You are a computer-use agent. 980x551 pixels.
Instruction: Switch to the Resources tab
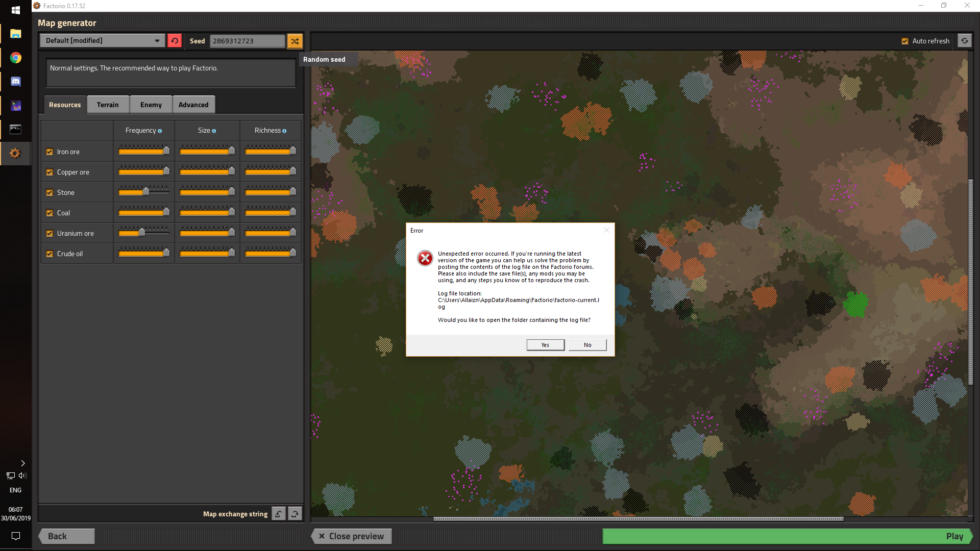tap(65, 105)
